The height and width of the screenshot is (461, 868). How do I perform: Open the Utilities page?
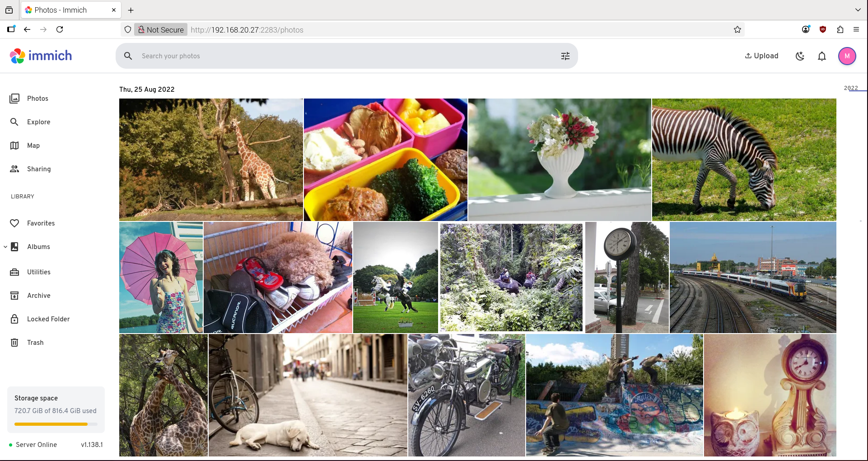point(38,272)
